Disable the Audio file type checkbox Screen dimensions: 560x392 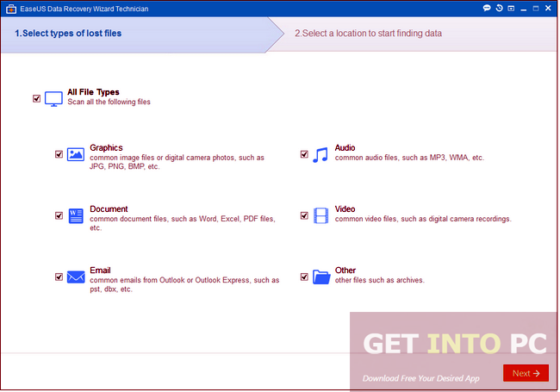click(304, 155)
